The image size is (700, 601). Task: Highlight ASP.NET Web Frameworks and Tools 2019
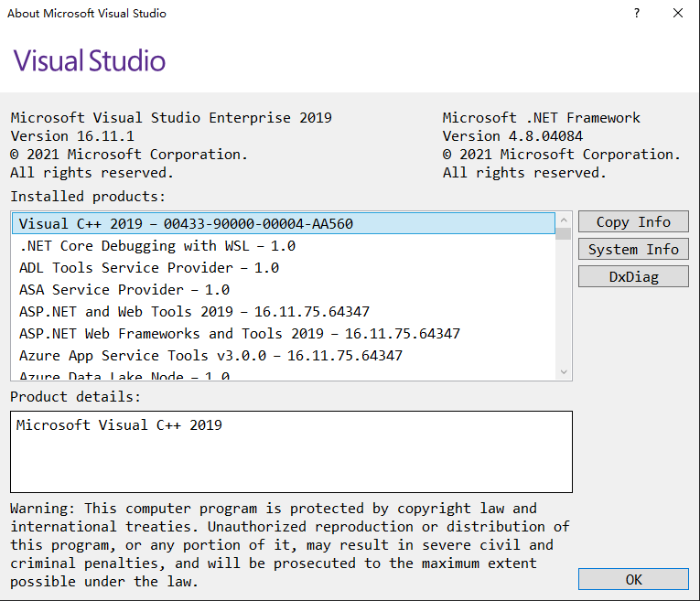[x=240, y=333]
